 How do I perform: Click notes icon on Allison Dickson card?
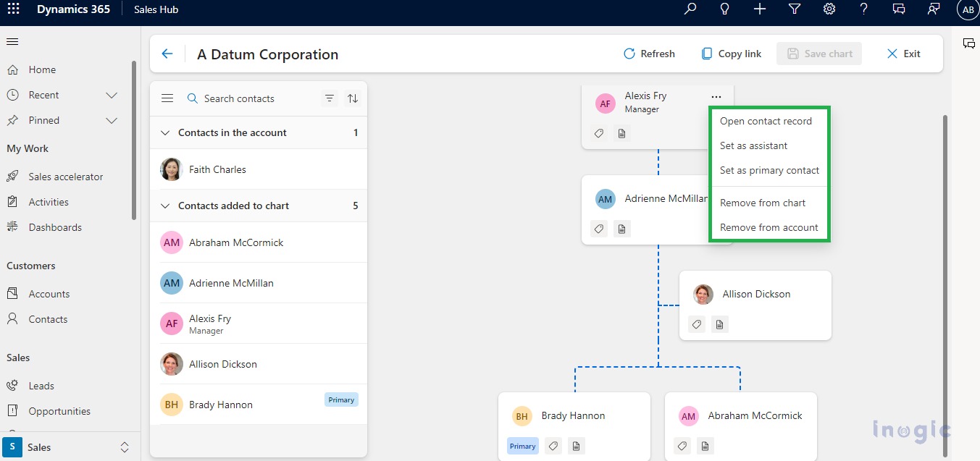coord(719,325)
